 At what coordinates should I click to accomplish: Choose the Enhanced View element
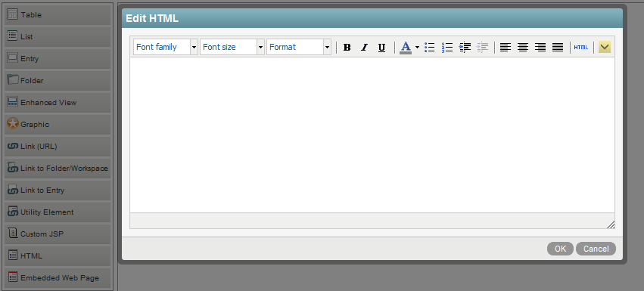pyautogui.click(x=58, y=103)
